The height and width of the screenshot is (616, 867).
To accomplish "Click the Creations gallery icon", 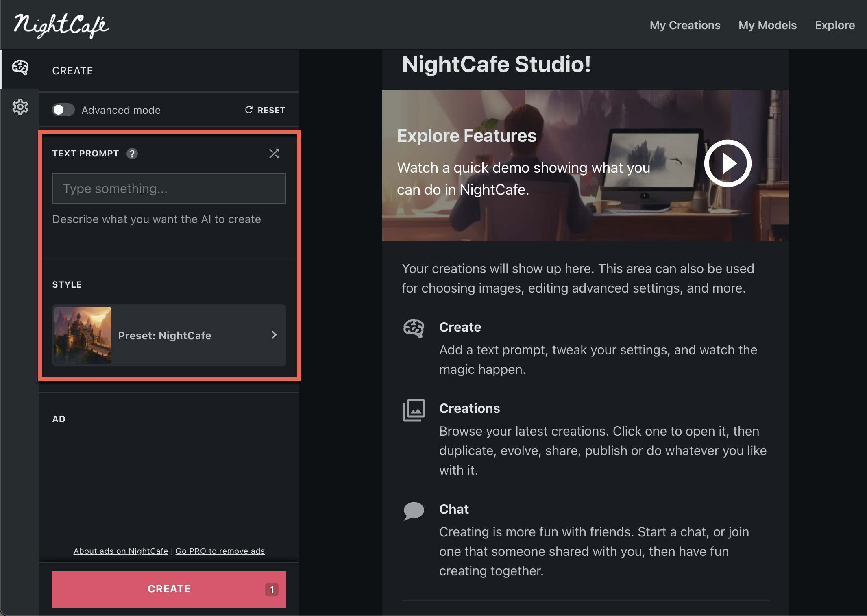I will coord(414,410).
